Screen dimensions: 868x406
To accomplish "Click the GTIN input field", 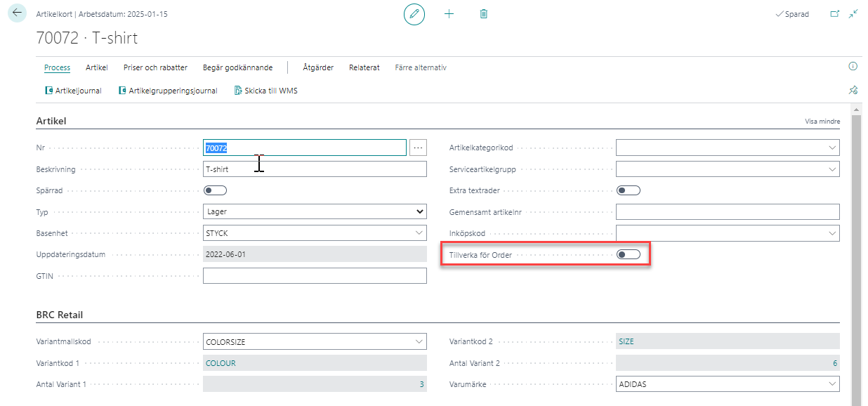I will pos(315,276).
